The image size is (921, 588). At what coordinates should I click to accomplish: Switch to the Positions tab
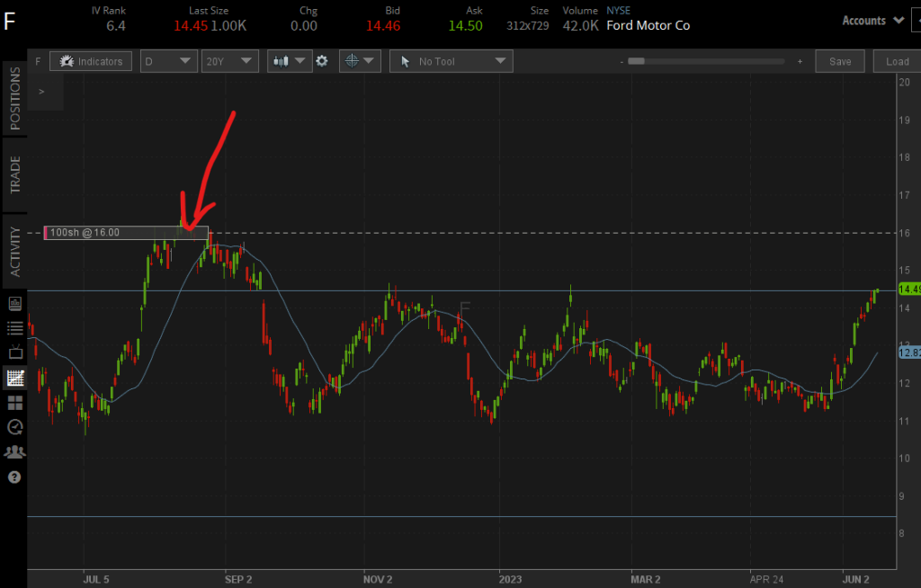[14, 98]
